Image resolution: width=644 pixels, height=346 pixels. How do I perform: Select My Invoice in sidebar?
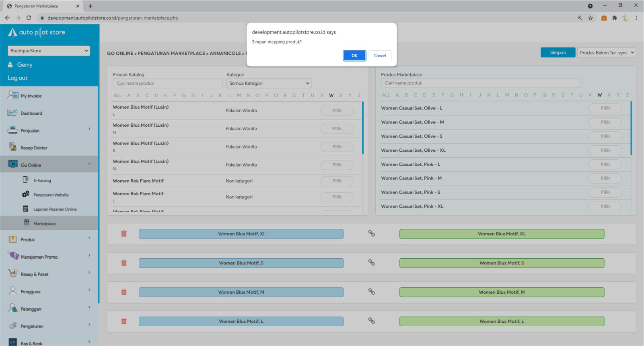31,96
